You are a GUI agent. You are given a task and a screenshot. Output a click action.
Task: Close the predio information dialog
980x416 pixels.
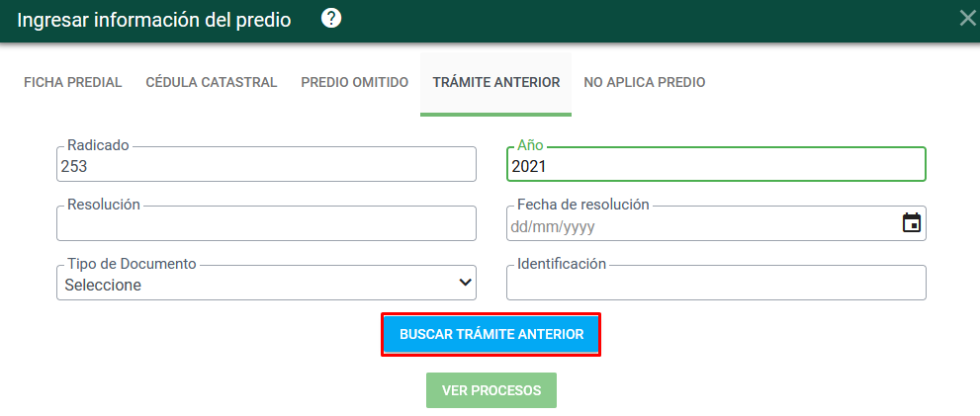click(967, 18)
